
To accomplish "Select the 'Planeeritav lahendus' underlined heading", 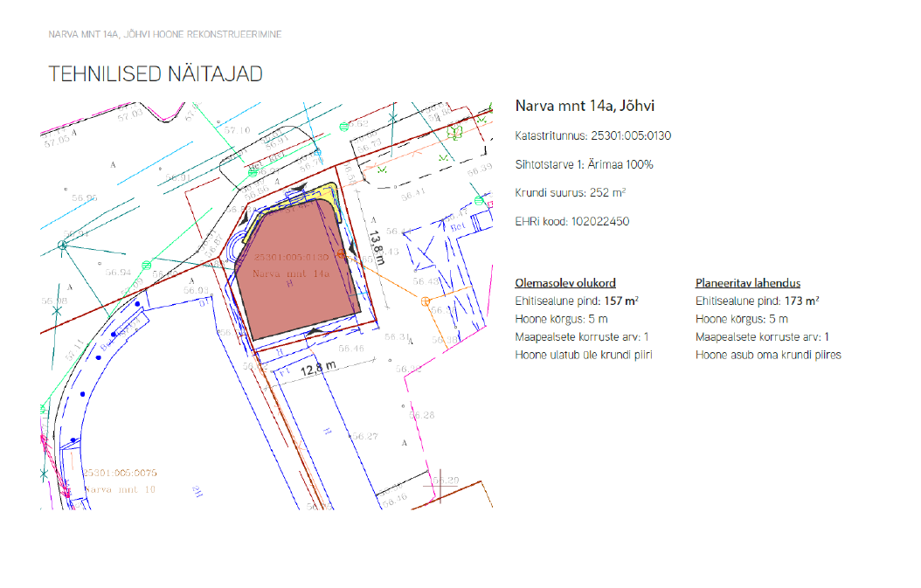I will (747, 283).
